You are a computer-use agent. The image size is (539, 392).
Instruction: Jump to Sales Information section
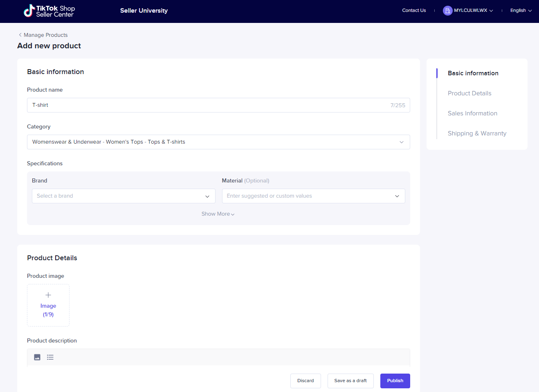472,113
